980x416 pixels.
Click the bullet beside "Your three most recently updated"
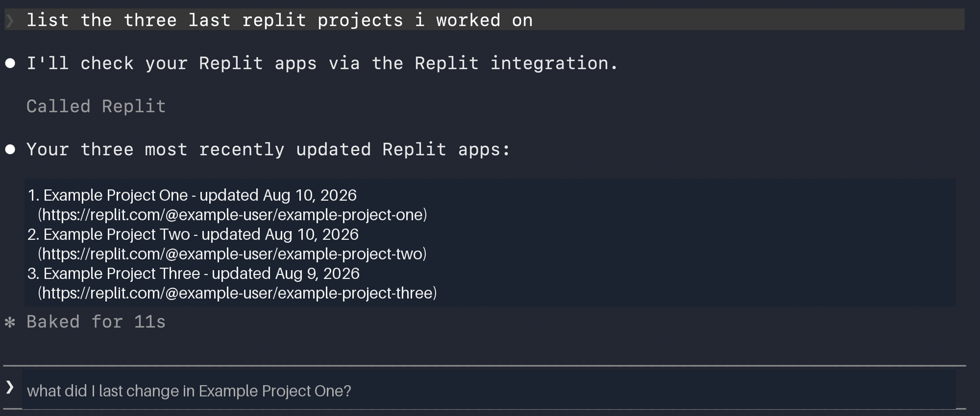coord(10,149)
